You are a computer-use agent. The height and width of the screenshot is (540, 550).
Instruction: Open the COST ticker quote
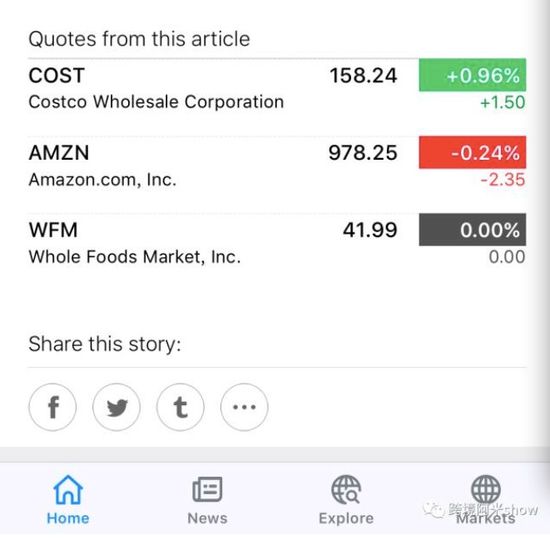point(56,75)
